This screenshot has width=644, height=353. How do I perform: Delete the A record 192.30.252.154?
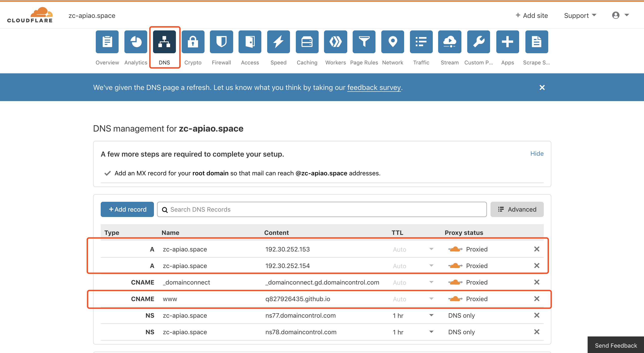click(537, 266)
